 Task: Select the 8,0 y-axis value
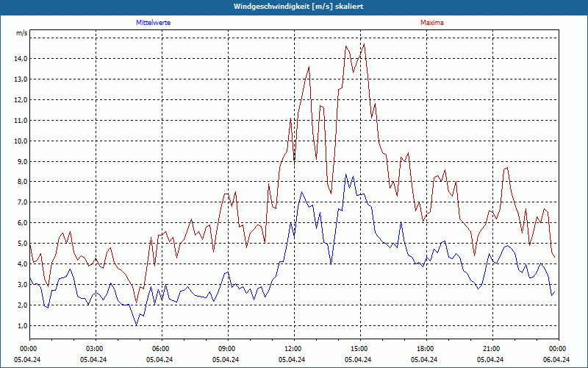23,181
